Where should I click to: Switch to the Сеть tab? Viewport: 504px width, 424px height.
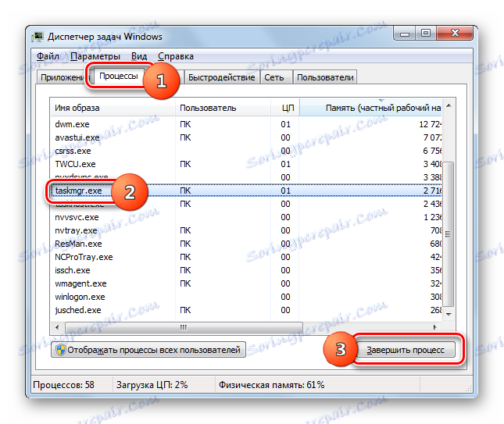[x=276, y=77]
